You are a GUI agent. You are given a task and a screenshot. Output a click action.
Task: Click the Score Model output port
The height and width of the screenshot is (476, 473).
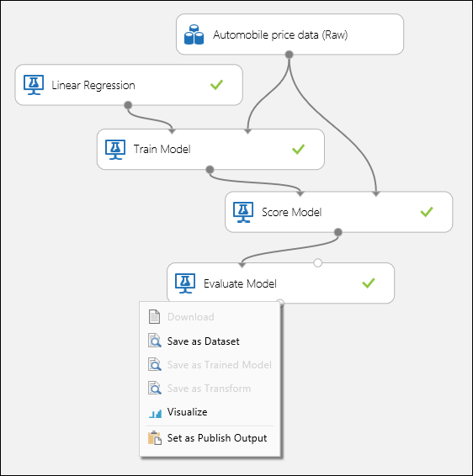pyautogui.click(x=337, y=233)
